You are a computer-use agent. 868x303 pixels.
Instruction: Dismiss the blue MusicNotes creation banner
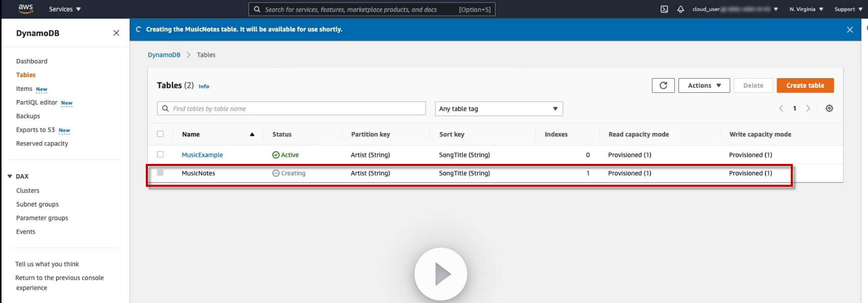pyautogui.click(x=850, y=30)
